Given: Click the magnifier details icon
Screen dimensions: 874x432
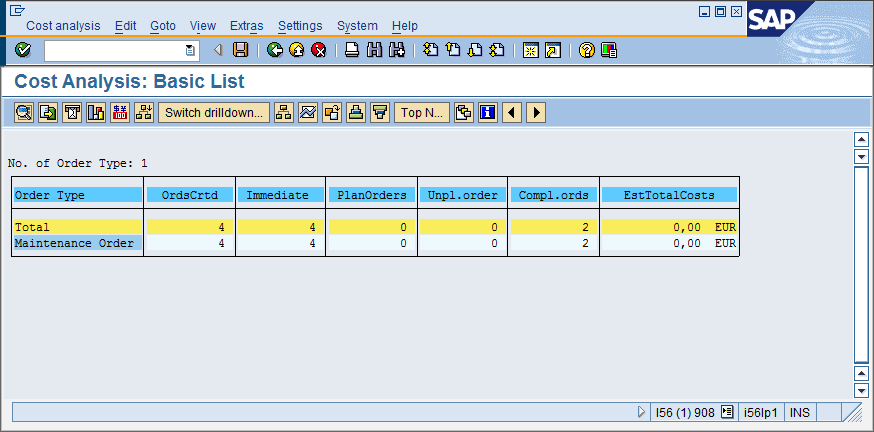Looking at the screenshot, I should [x=23, y=113].
